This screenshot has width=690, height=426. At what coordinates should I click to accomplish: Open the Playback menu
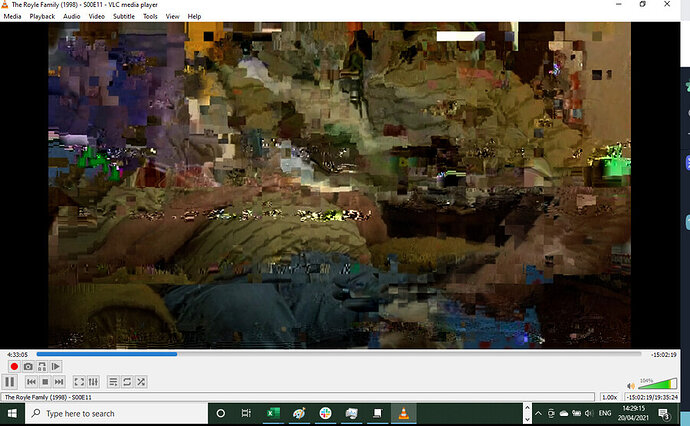tap(42, 16)
